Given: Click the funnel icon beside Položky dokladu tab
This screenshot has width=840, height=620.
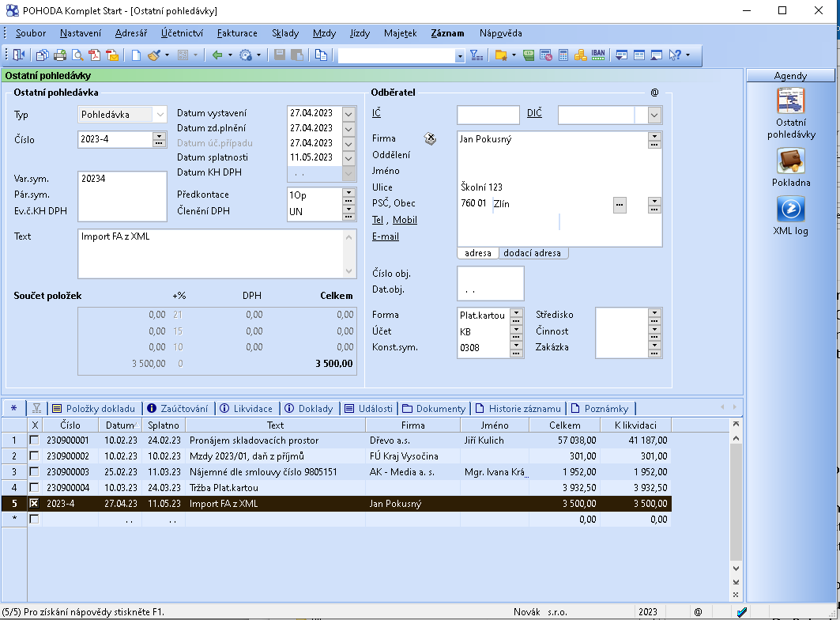Looking at the screenshot, I should [36, 409].
